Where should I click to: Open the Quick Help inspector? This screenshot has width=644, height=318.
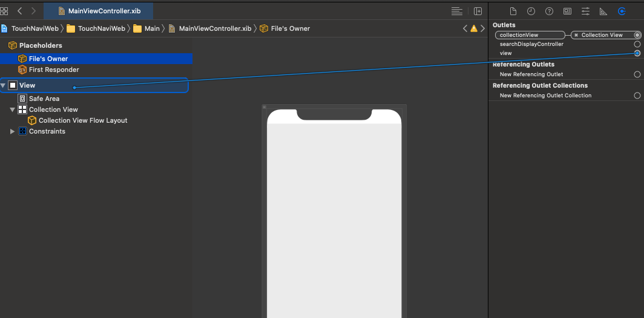(549, 11)
